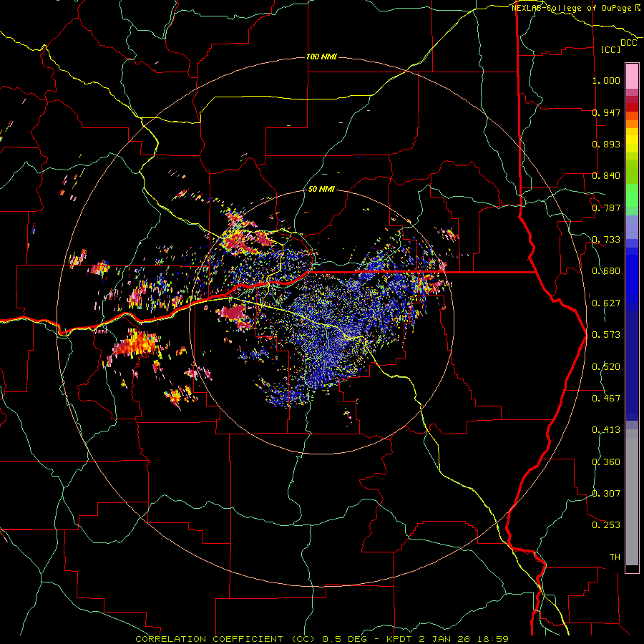Click the CORRELATION COEFFICIENT (CC) caption text
644x644 pixels.
pyautogui.click(x=225, y=639)
